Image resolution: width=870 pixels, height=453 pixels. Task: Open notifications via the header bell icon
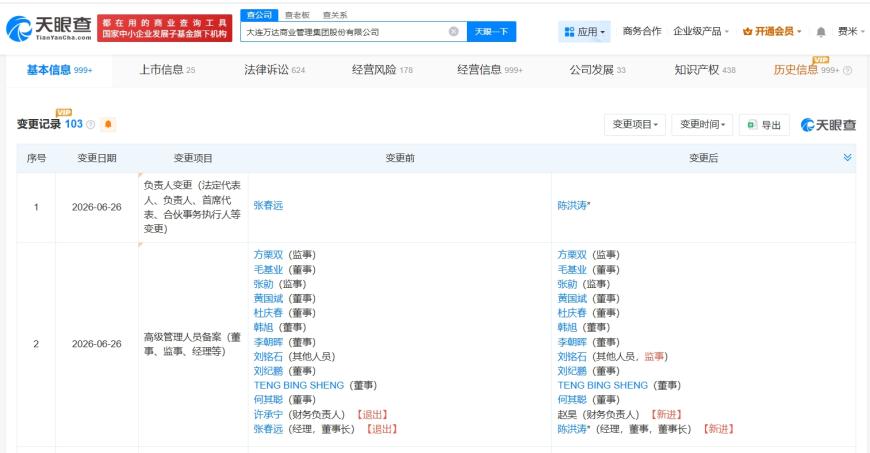(821, 32)
